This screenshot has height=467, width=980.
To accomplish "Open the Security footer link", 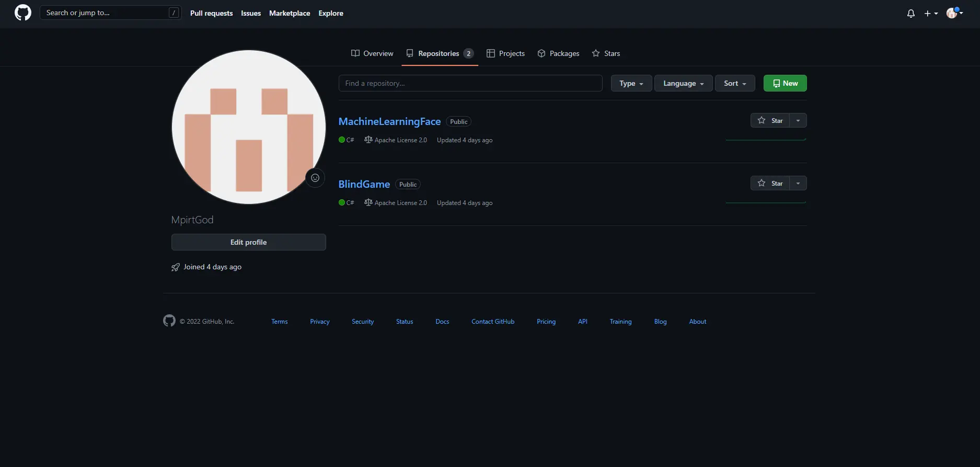I will pos(363,322).
